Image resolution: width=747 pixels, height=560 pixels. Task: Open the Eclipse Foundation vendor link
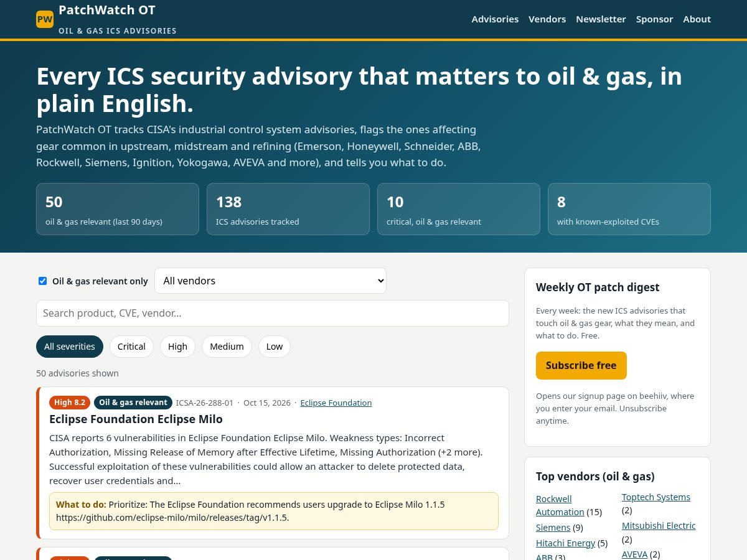(336, 403)
